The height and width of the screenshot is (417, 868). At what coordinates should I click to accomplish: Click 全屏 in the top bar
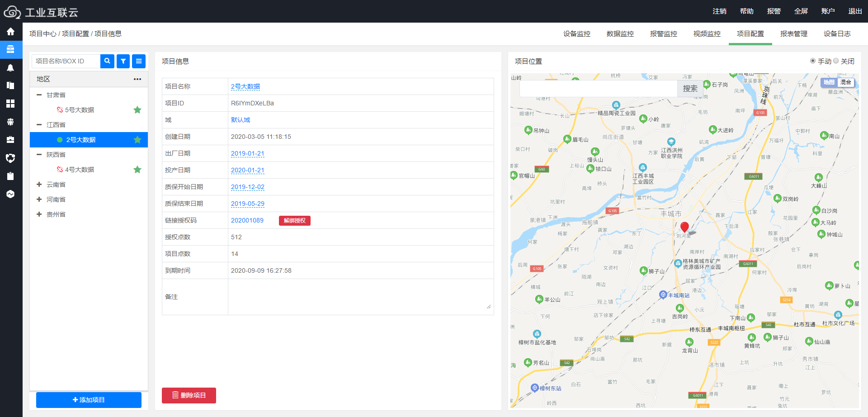tap(801, 11)
